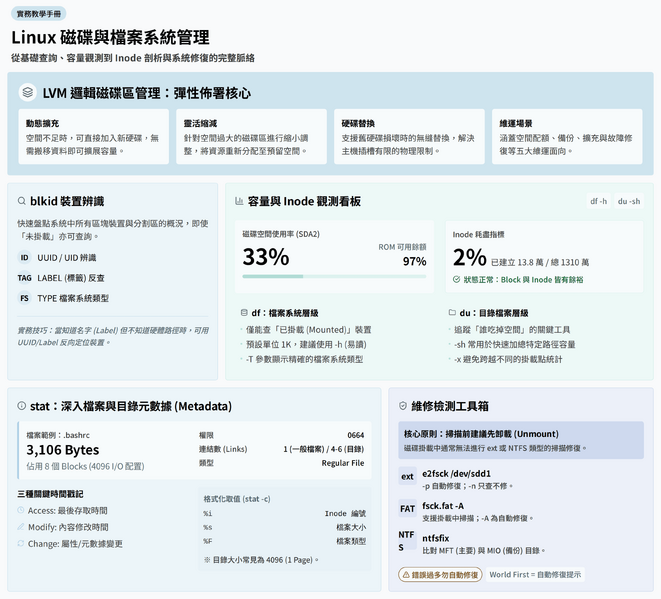Click the TAG badge next to LABEL 反查
Screen dimensions: 661x599
(24, 278)
